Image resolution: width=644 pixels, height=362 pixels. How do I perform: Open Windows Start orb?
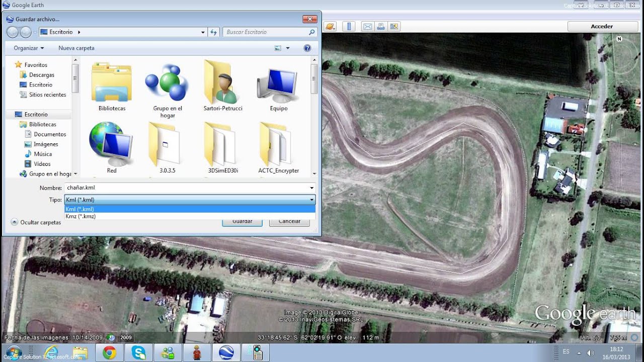point(14,352)
